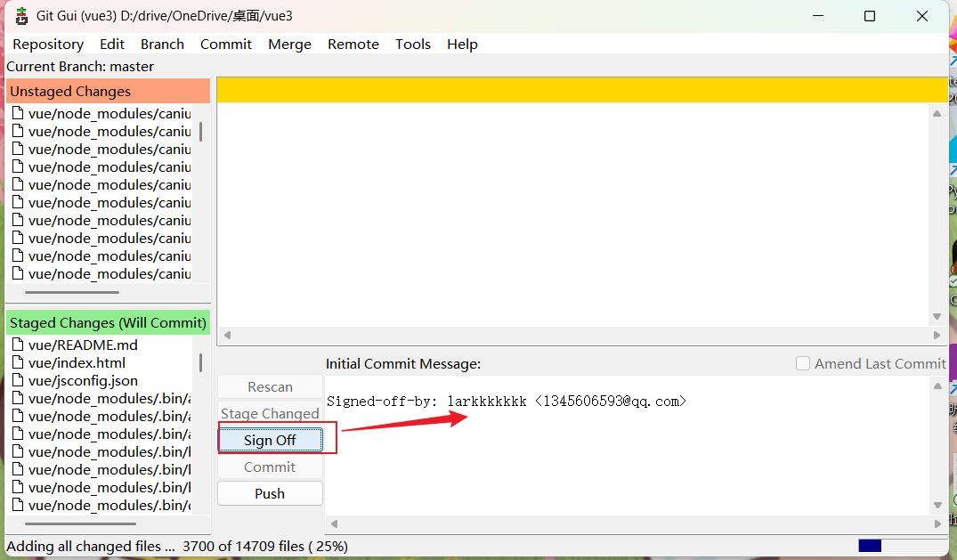The height and width of the screenshot is (560, 957).
Task: Select vue/README.md file name in staged list
Action: [83, 345]
